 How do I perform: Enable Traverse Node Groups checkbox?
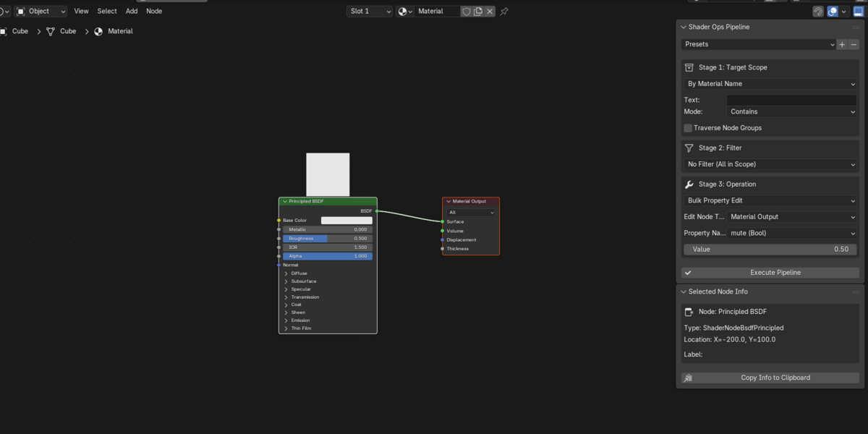tap(688, 128)
